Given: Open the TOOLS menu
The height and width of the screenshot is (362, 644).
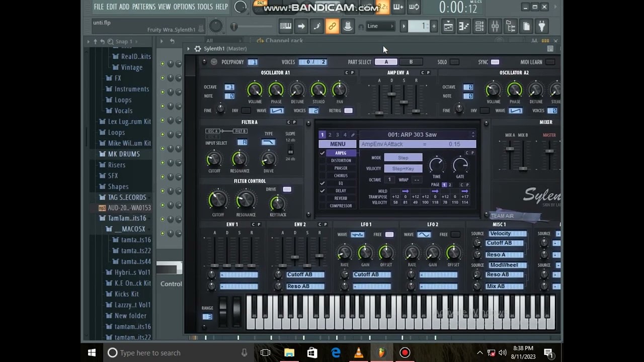Looking at the screenshot, I should coord(205,7).
